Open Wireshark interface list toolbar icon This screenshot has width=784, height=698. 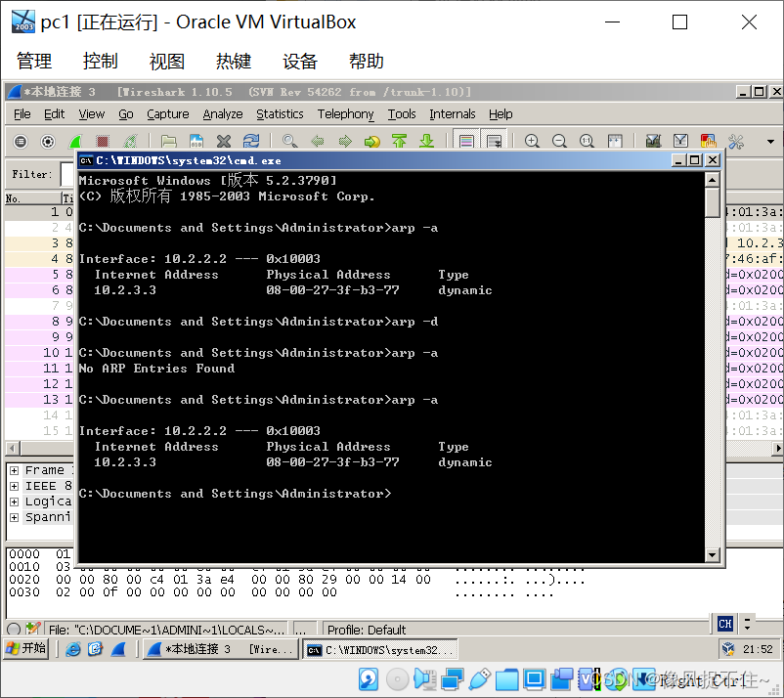21,142
